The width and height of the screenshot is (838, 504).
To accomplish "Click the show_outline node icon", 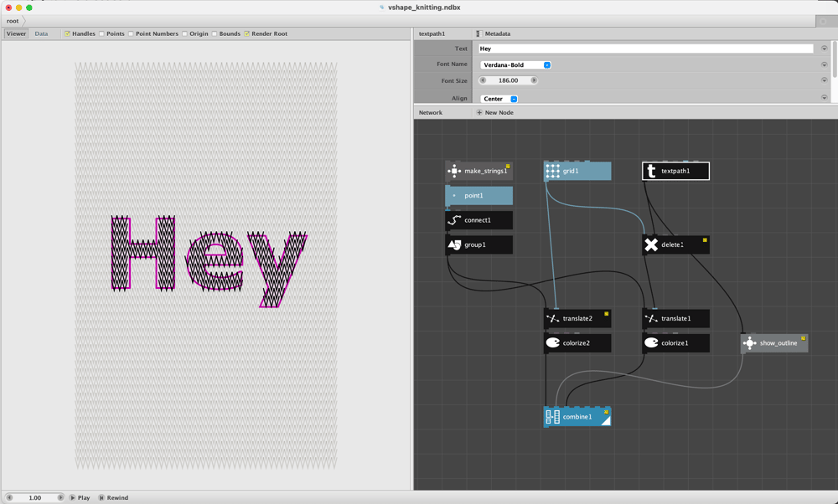I will (x=749, y=342).
